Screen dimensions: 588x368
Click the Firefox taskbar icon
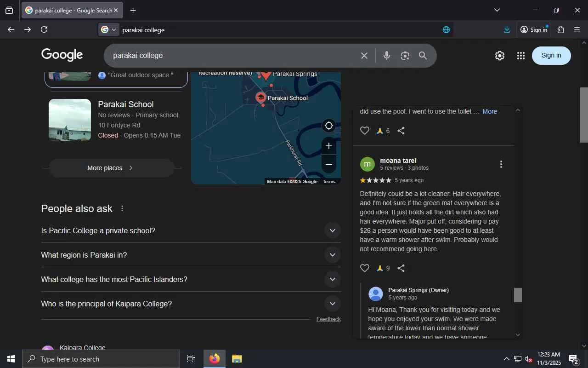click(215, 359)
